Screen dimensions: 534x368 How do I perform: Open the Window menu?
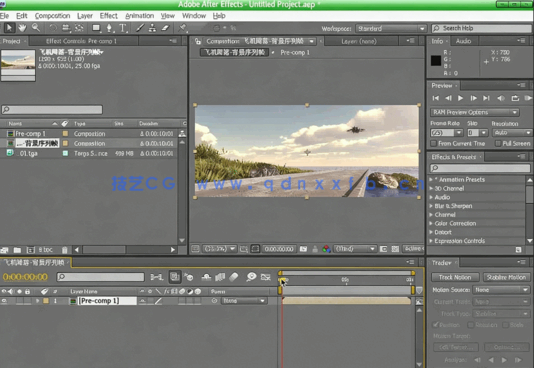click(194, 16)
